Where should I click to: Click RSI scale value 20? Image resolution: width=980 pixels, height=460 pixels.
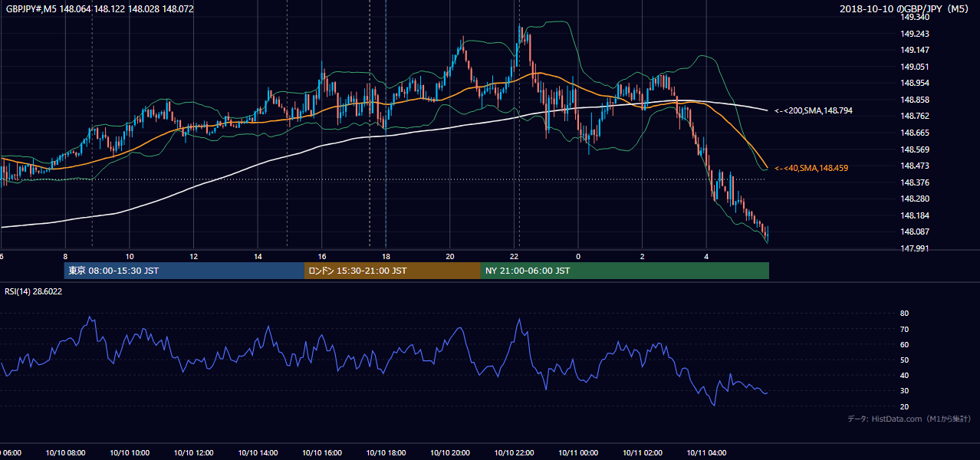[904, 407]
